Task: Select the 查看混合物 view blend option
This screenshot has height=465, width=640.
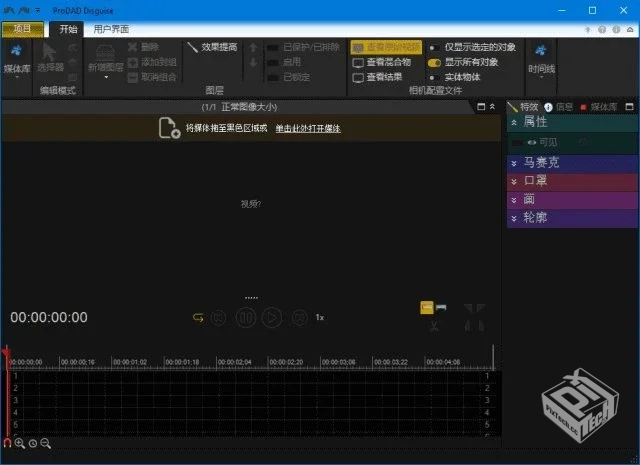Action: tap(382, 62)
